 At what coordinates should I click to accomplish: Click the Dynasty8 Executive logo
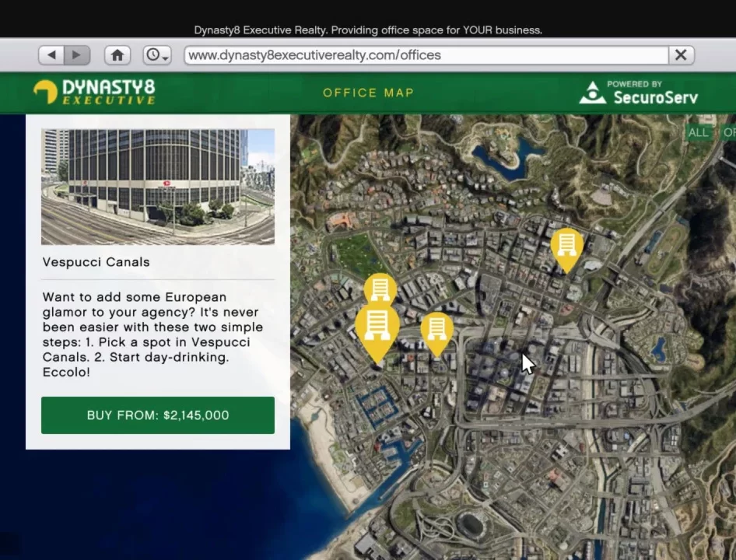(94, 92)
